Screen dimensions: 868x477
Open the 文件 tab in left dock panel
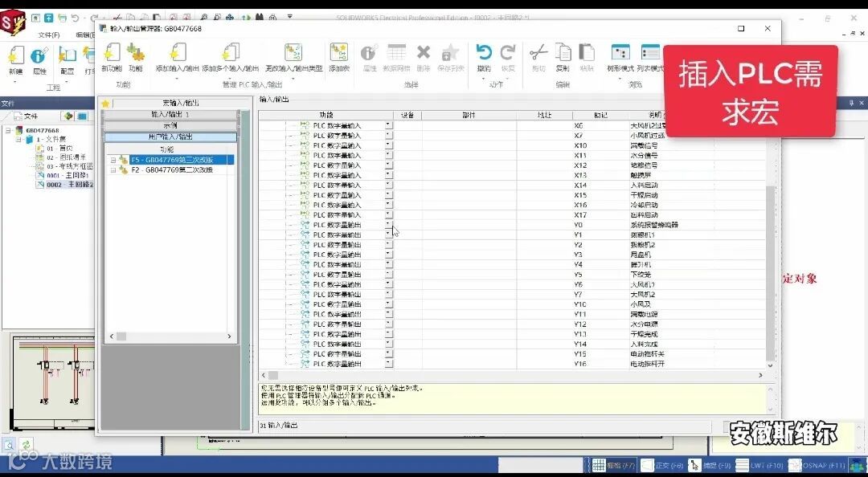click(x=27, y=116)
